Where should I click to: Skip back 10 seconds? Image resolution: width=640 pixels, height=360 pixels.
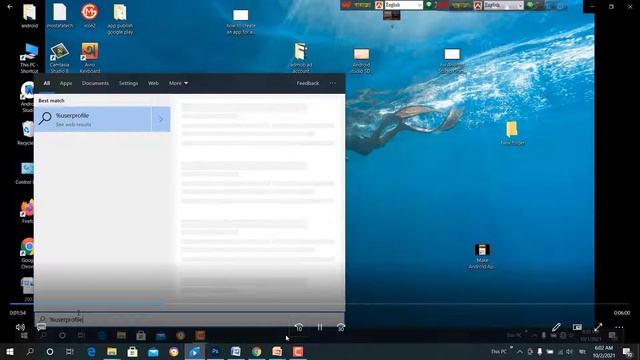point(299,327)
